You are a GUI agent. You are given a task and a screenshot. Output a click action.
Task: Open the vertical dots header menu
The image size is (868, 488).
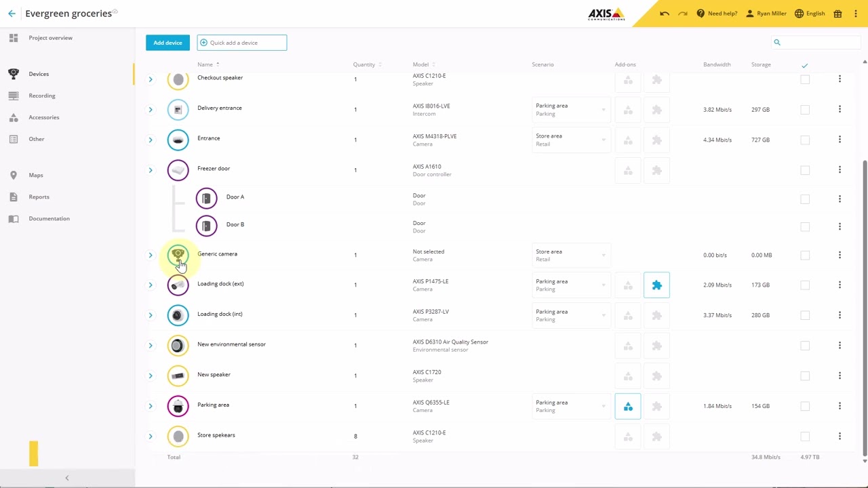[856, 14]
